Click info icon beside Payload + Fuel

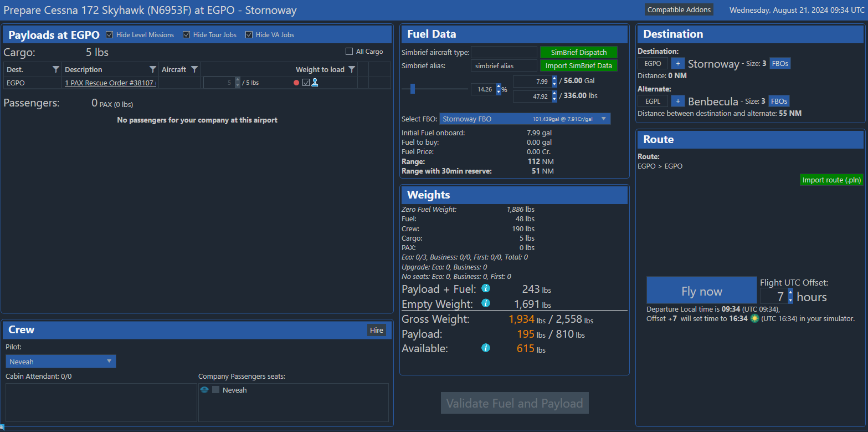(486, 288)
